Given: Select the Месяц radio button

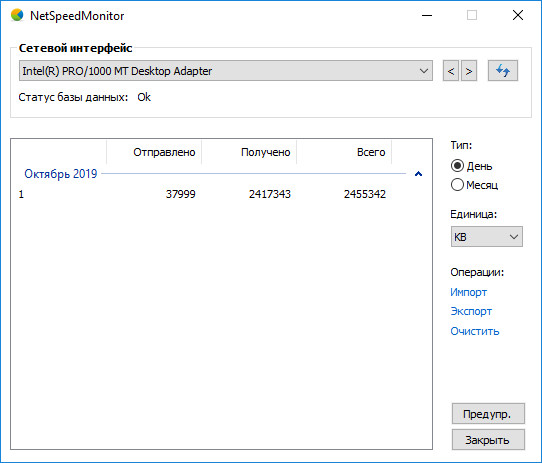Looking at the screenshot, I should coord(457,185).
